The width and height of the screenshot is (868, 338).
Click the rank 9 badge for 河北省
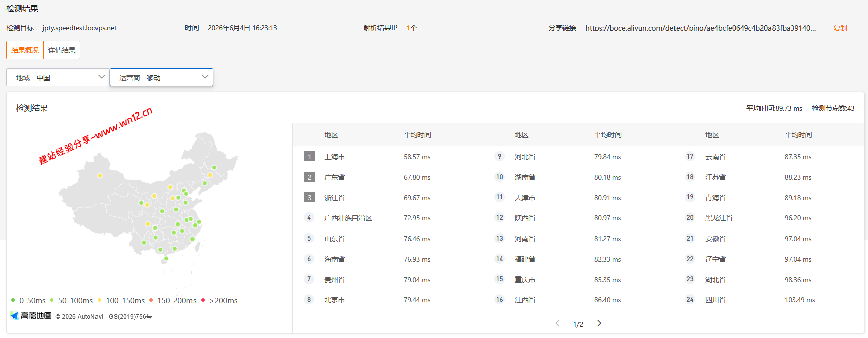tap(499, 157)
